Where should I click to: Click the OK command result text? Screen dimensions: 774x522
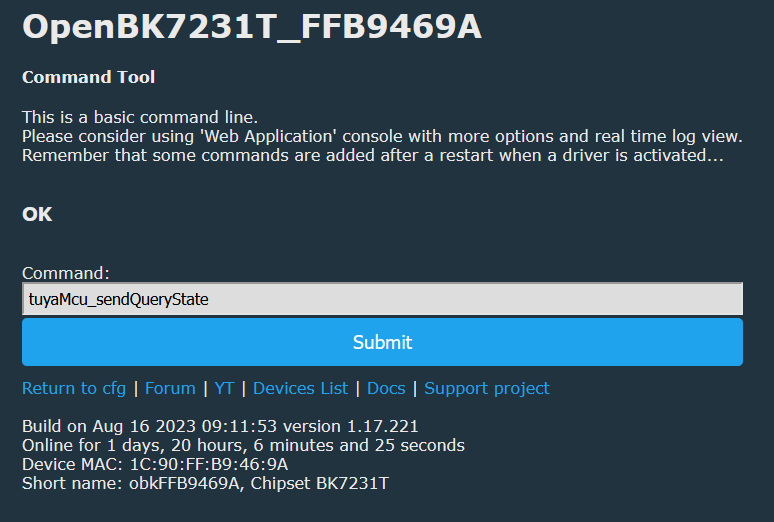point(37,214)
